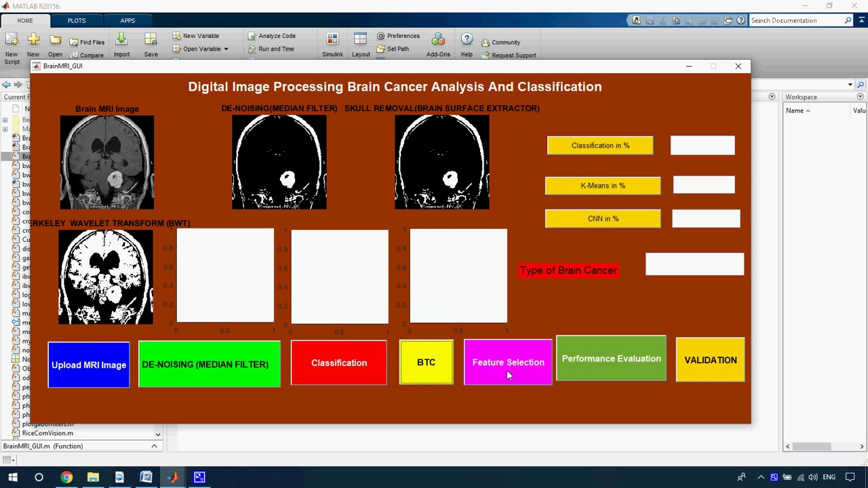
Task: Click the new shortcut icon in quick access toolbar
Action: tap(637, 20)
